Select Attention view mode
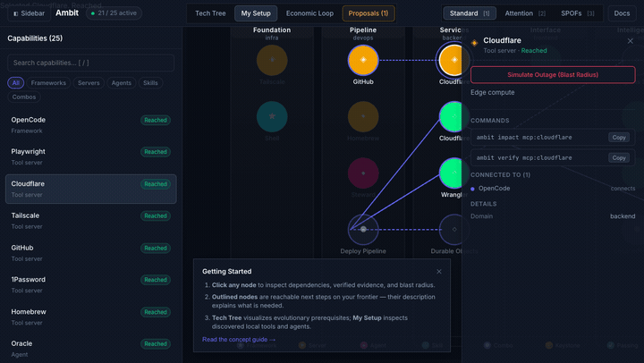 pyautogui.click(x=525, y=13)
